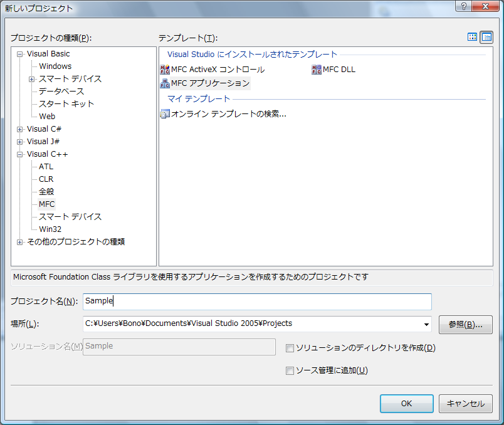
Task: Click the MFC DLL template icon
Action: (317, 70)
